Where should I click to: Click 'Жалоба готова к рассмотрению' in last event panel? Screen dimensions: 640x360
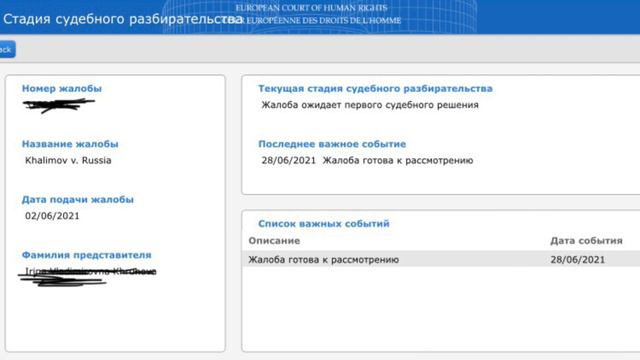point(398,160)
